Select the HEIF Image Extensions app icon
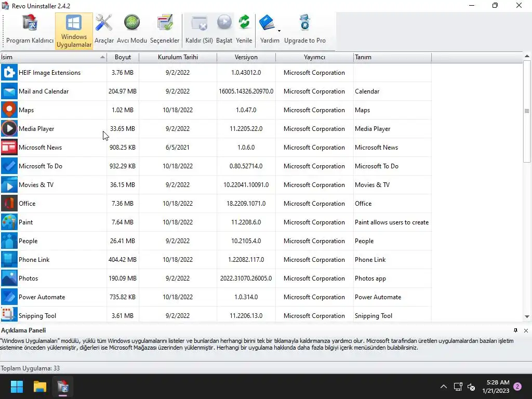 [9, 72]
